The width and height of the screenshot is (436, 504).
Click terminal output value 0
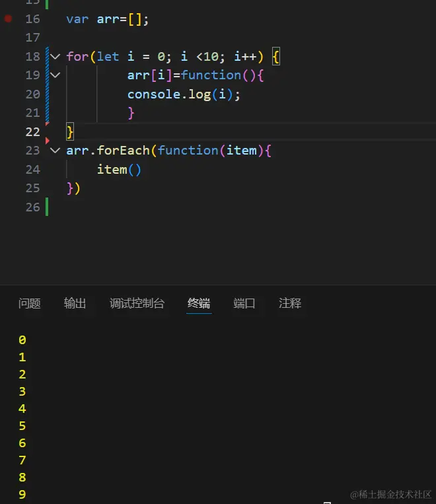coord(22,340)
